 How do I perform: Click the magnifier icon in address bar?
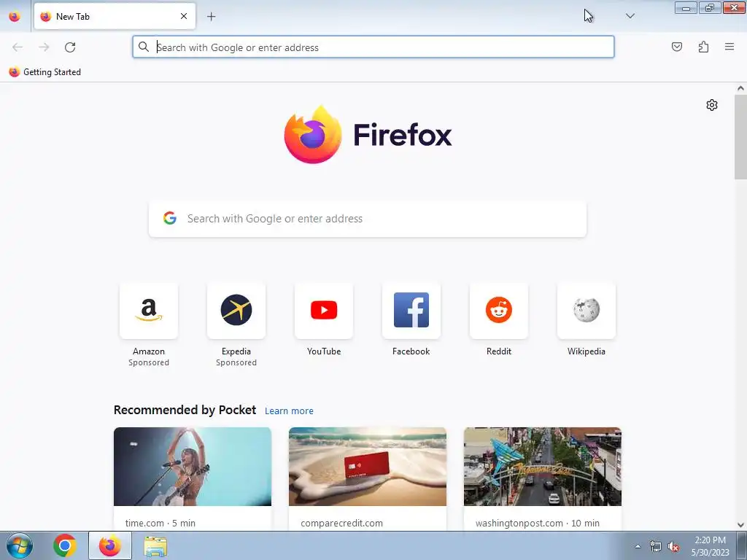144,47
